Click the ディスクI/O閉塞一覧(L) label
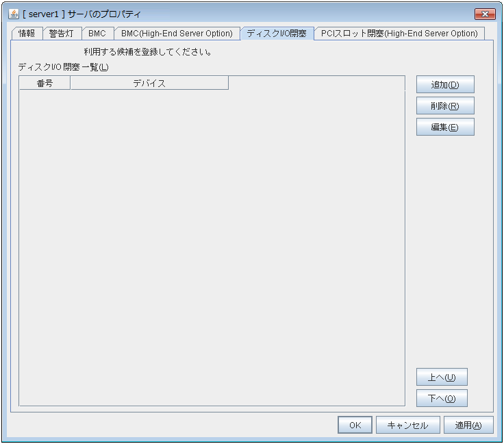The height and width of the screenshot is (444, 504). click(63, 67)
